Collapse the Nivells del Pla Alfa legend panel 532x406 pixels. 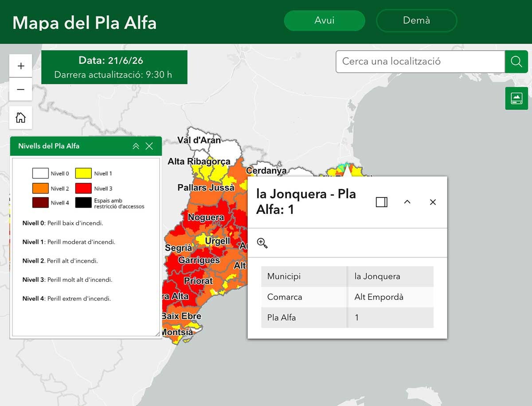(136, 146)
